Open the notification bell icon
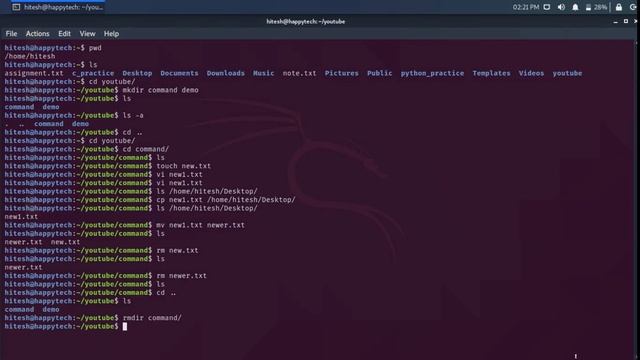The height and width of the screenshot is (360, 640). click(575, 7)
